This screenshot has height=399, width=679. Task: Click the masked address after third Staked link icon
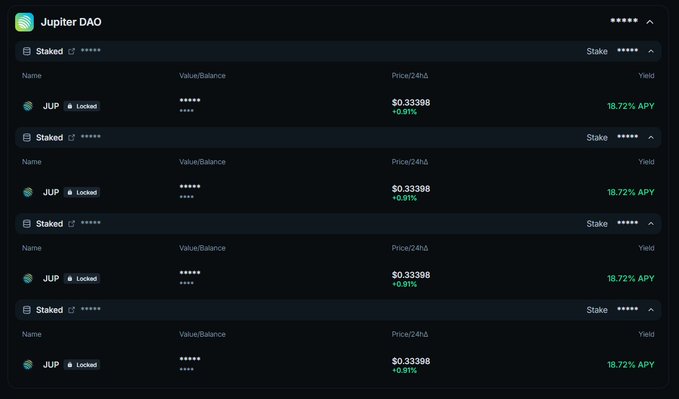[91, 223]
